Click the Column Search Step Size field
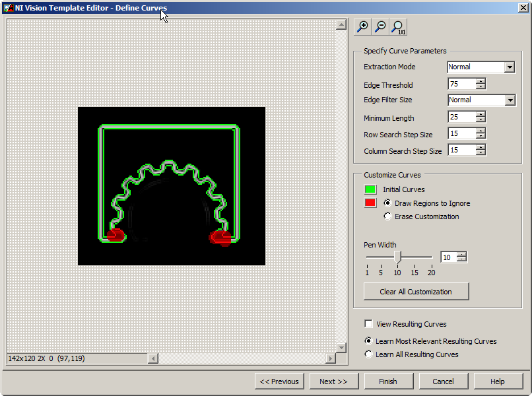Image resolution: width=532 pixels, height=396 pixels. click(x=462, y=150)
